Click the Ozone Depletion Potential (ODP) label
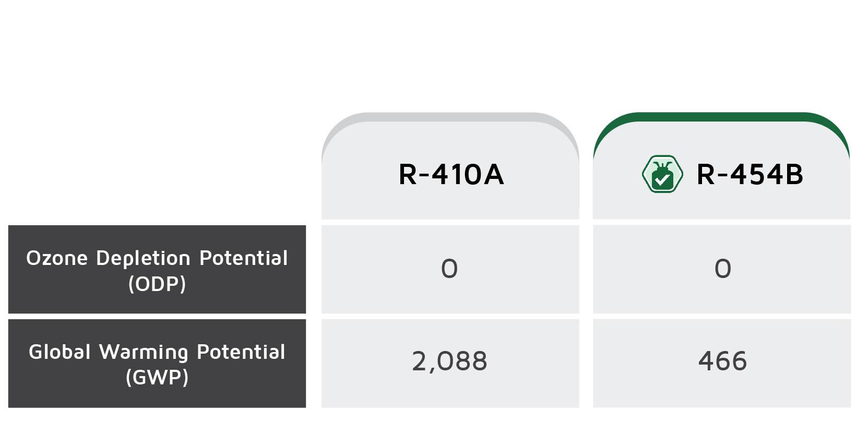 [157, 270]
